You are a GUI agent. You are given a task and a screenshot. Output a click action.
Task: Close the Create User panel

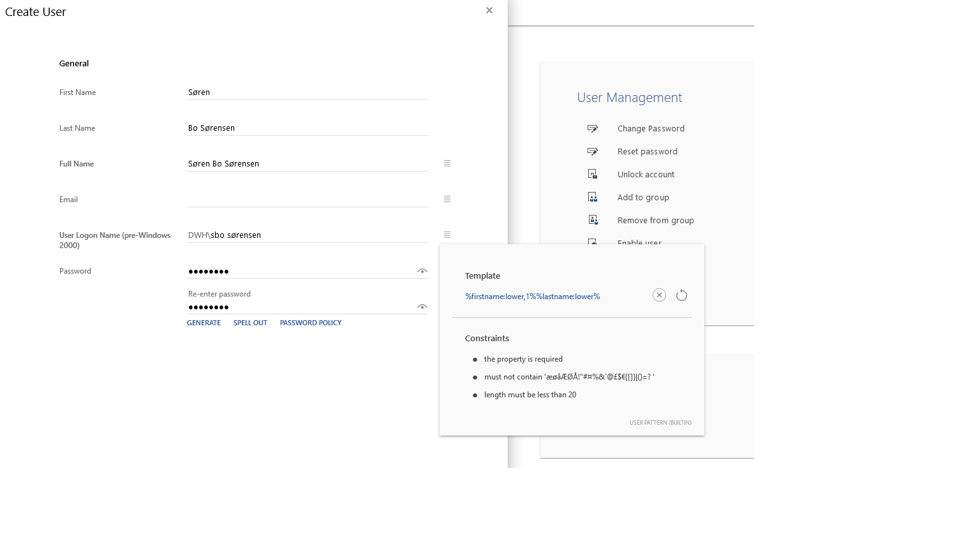click(x=489, y=10)
